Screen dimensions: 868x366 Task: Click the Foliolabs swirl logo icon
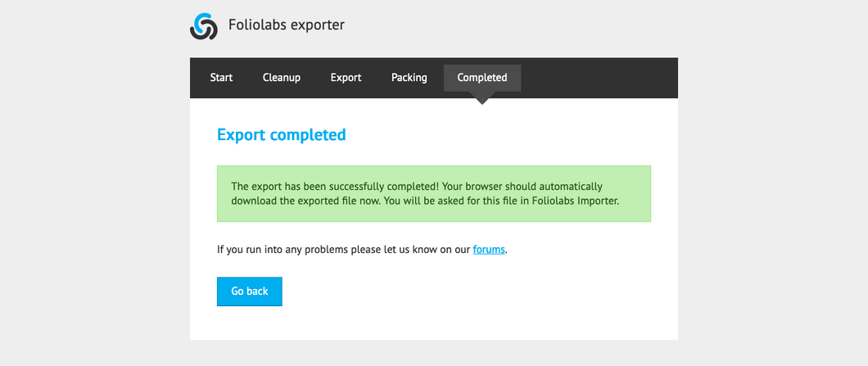[x=204, y=26]
